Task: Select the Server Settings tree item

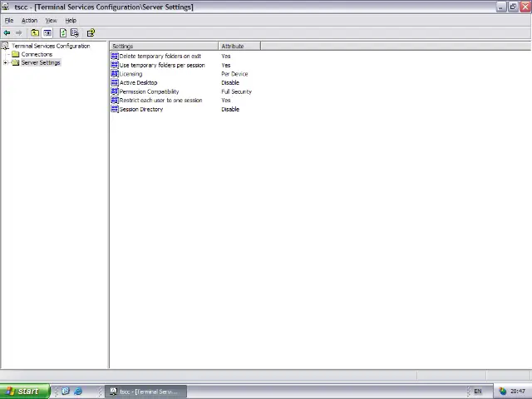Action: pos(41,63)
